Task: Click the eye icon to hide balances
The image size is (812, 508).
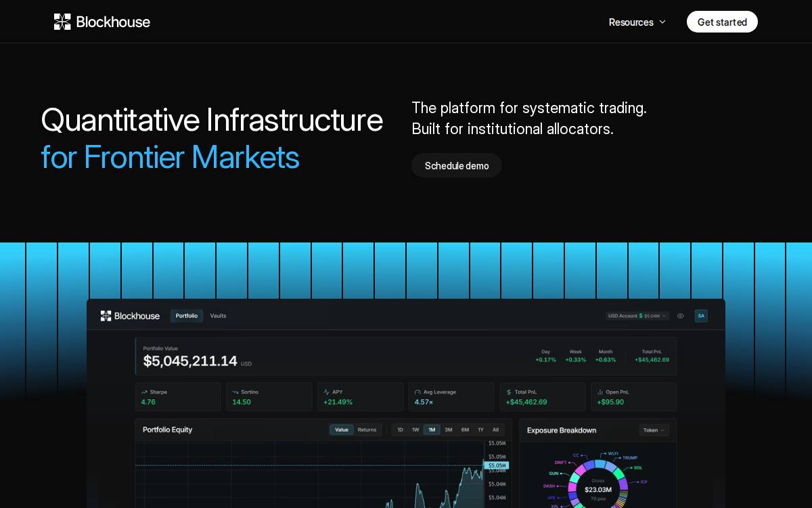Action: [680, 316]
